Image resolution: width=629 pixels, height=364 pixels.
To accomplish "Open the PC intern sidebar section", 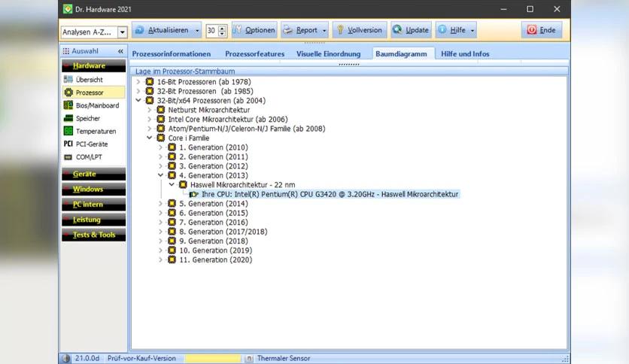I will 94,205.
